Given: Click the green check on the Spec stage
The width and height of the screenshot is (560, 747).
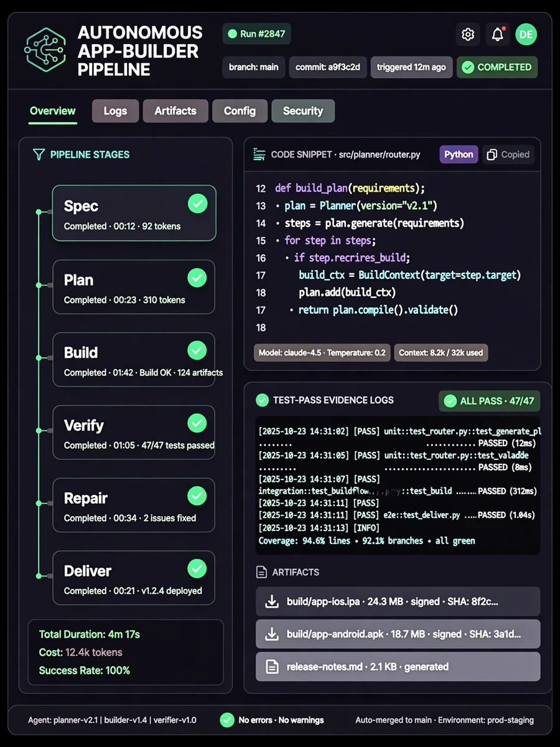Looking at the screenshot, I should [197, 204].
